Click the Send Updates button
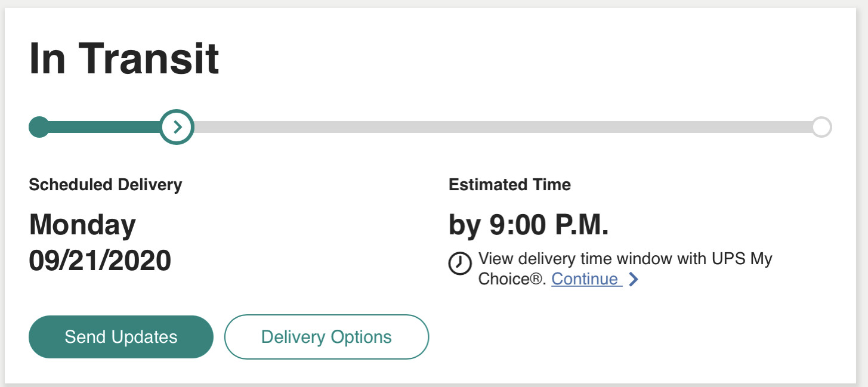The width and height of the screenshot is (868, 387). pyautogui.click(x=121, y=337)
